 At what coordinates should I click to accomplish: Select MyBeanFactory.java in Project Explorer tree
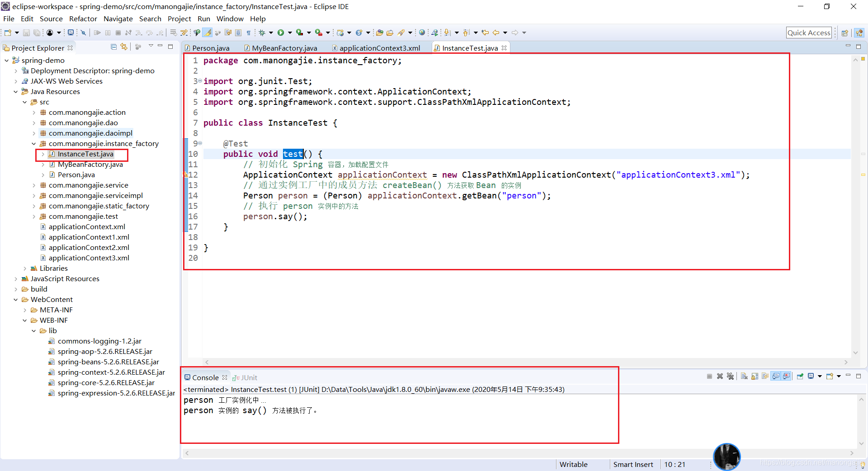pyautogui.click(x=90, y=164)
